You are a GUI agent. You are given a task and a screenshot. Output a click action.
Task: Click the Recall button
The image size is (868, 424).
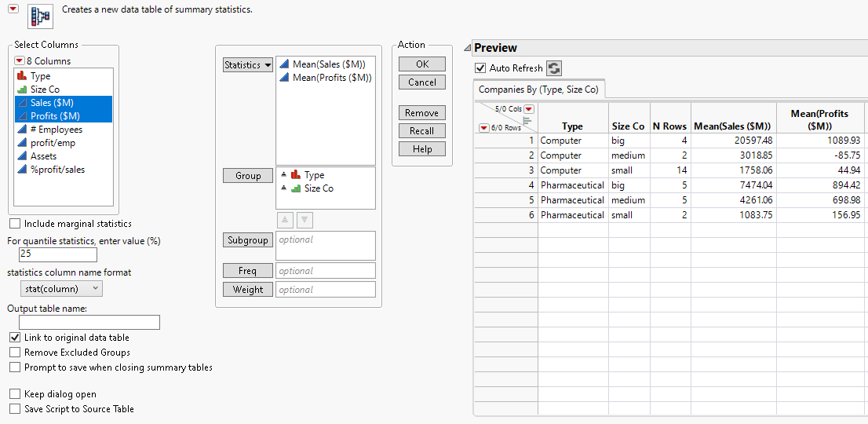(x=421, y=130)
